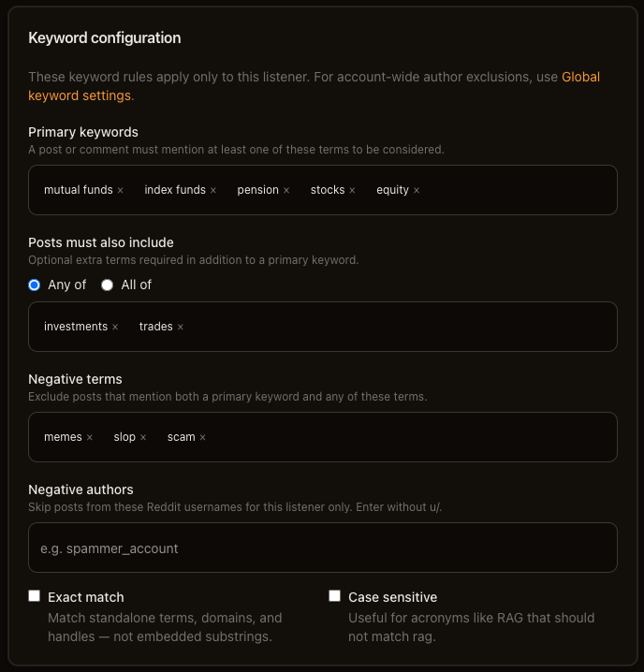644x672 pixels.
Task: Enable the Exact match checkbox
Action: (35, 595)
